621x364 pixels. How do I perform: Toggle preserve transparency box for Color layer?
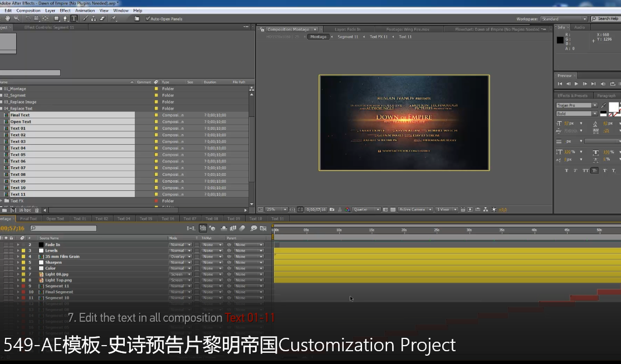(x=197, y=268)
